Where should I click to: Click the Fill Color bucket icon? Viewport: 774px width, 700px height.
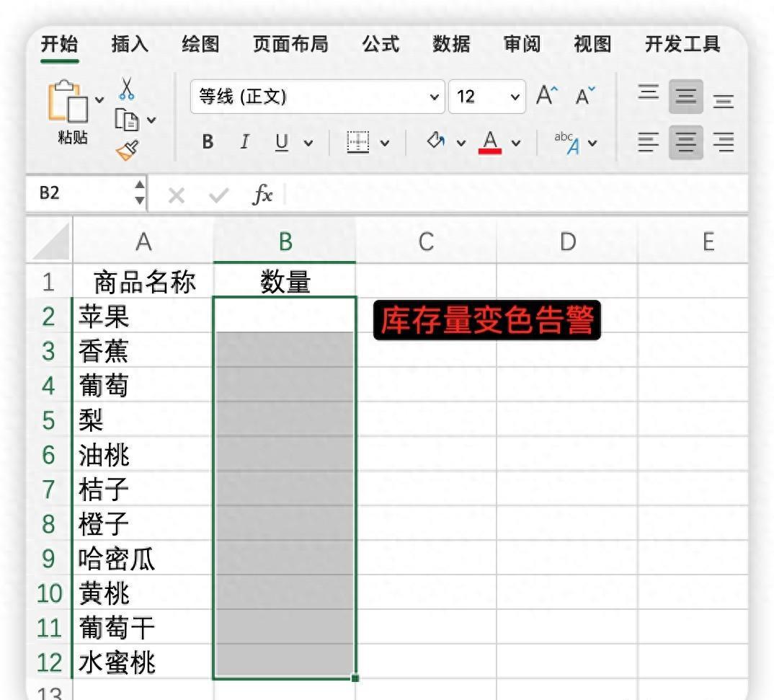coord(436,141)
